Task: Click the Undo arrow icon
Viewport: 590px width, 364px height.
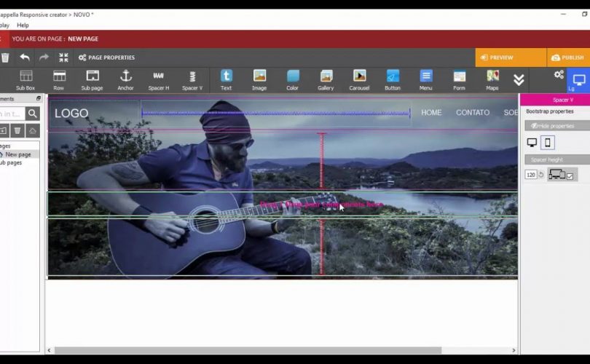Action: point(25,58)
